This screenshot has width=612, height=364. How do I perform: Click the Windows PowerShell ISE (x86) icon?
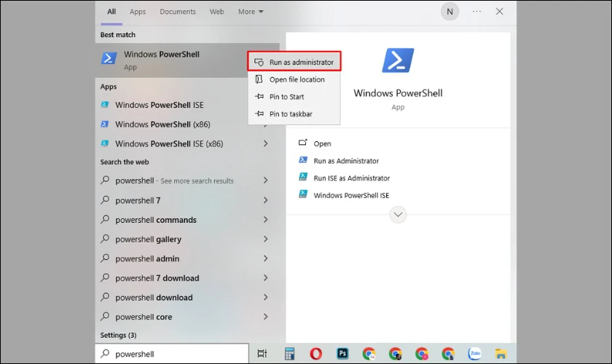[105, 143]
